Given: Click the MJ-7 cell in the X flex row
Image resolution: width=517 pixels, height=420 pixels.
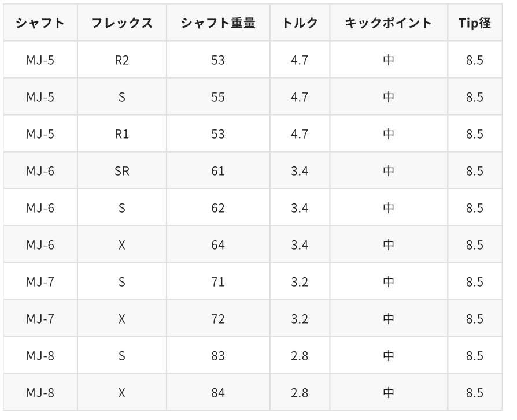Looking at the screenshot, I should tap(40, 319).
